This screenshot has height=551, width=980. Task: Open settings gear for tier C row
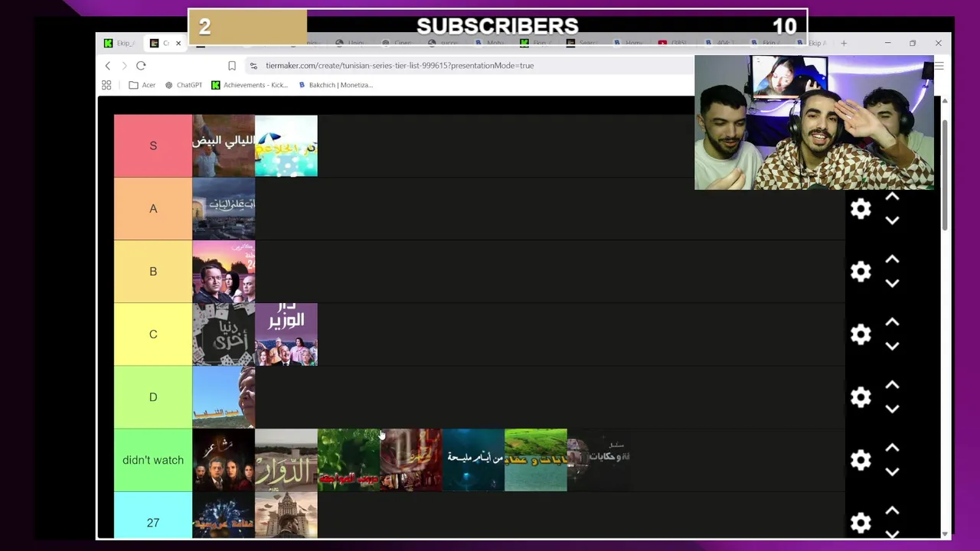[861, 334]
